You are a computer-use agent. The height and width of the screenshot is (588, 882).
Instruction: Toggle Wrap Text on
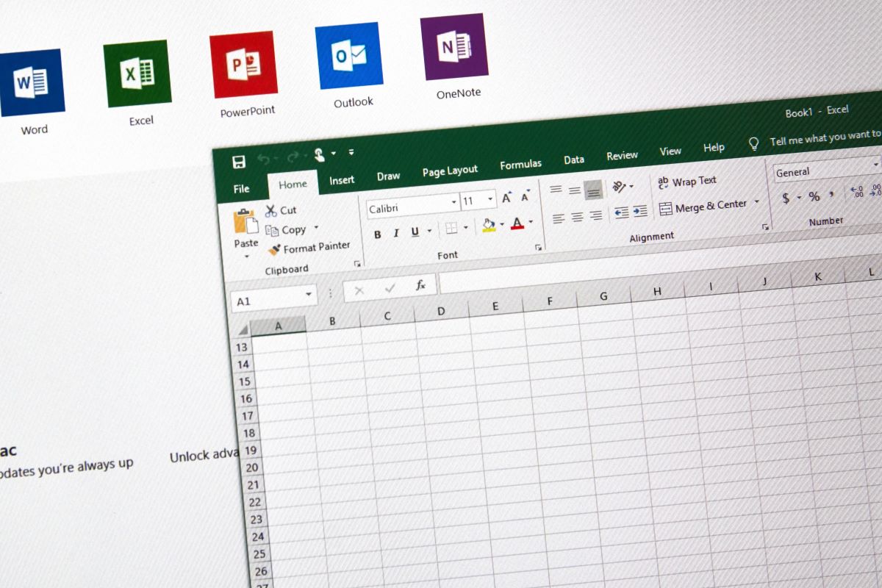click(x=687, y=182)
